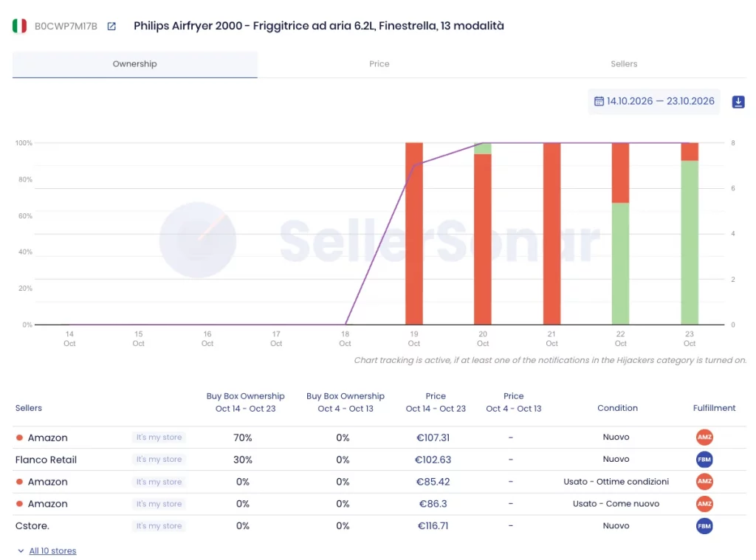756x560 pixels.
Task: Click the 22 Oct bar in the chart
Action: (x=620, y=234)
